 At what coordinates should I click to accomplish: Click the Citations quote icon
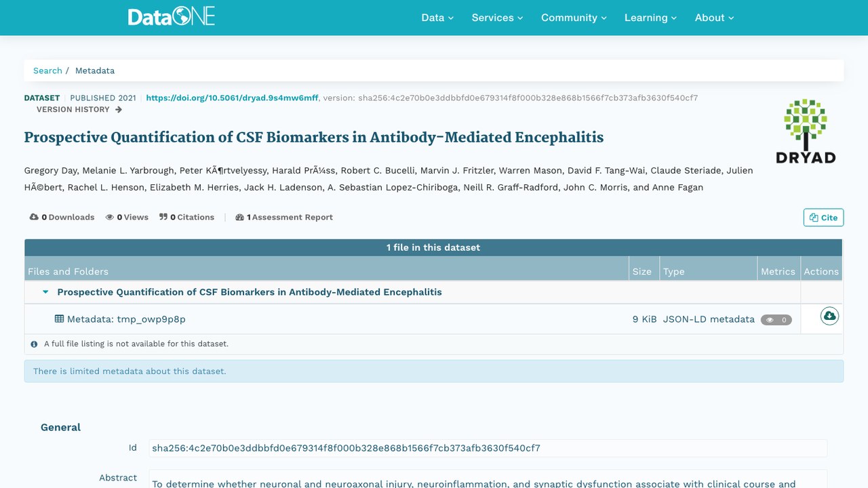[x=163, y=217]
